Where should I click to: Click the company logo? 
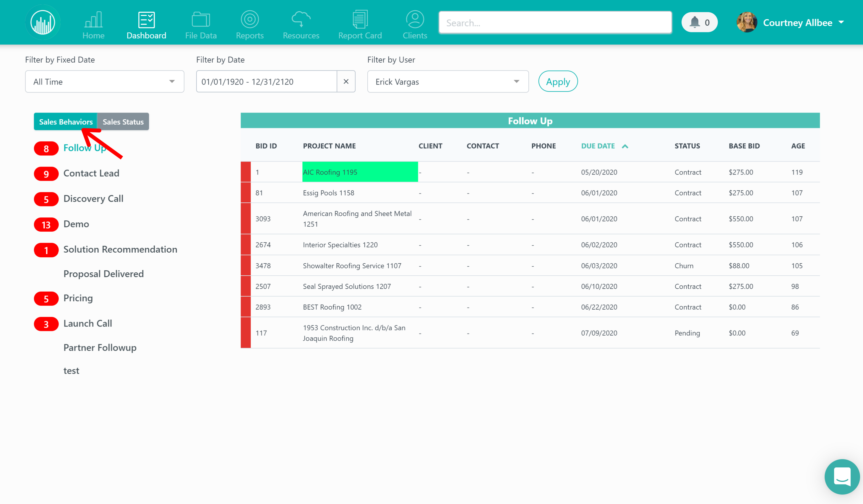click(43, 22)
